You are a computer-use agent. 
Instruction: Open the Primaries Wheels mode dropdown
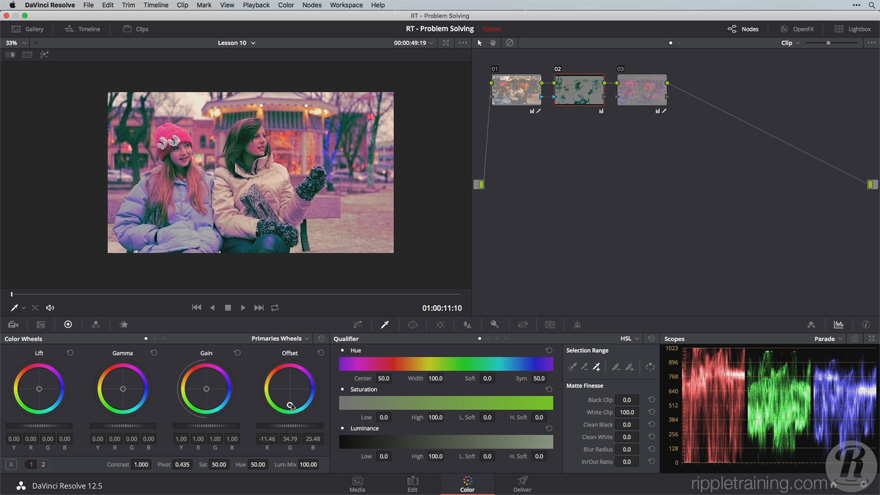tap(280, 338)
